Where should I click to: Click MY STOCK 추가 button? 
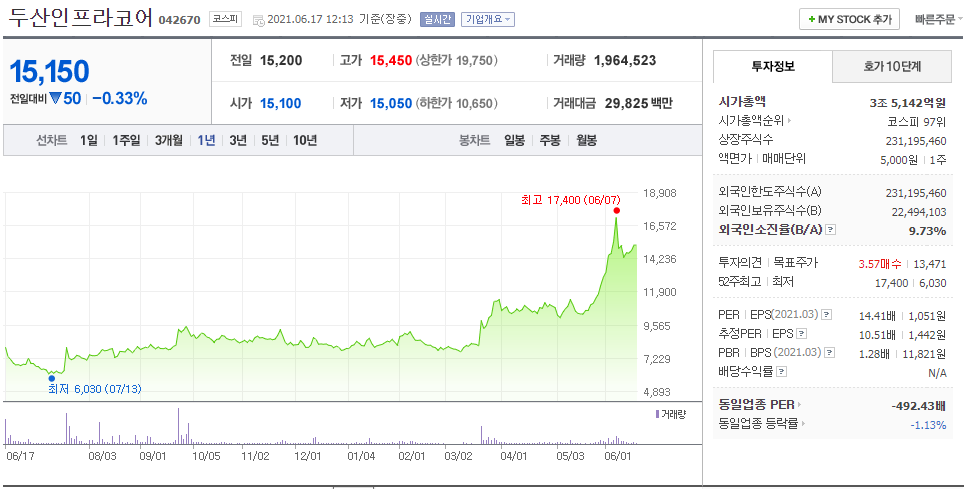(x=849, y=19)
